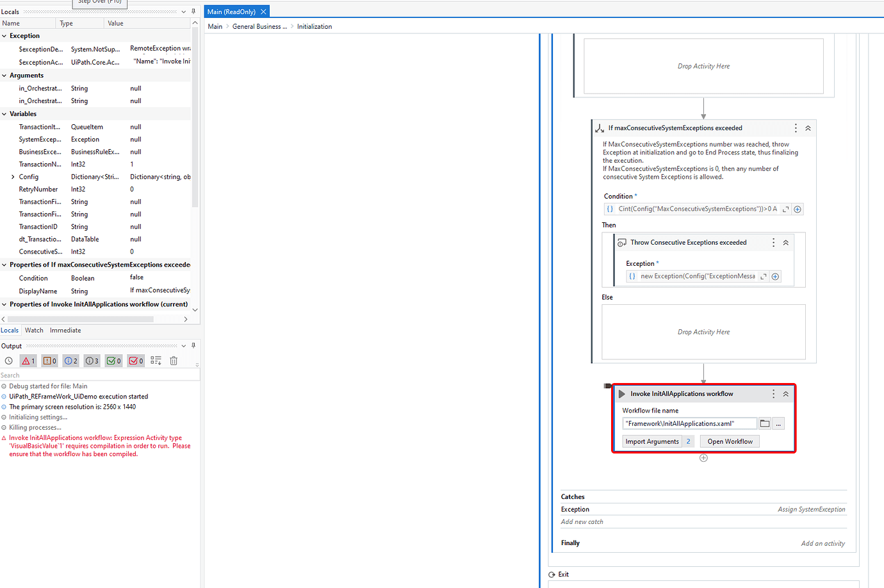Toggle the Information messages filter
The image size is (884, 588).
point(70,361)
